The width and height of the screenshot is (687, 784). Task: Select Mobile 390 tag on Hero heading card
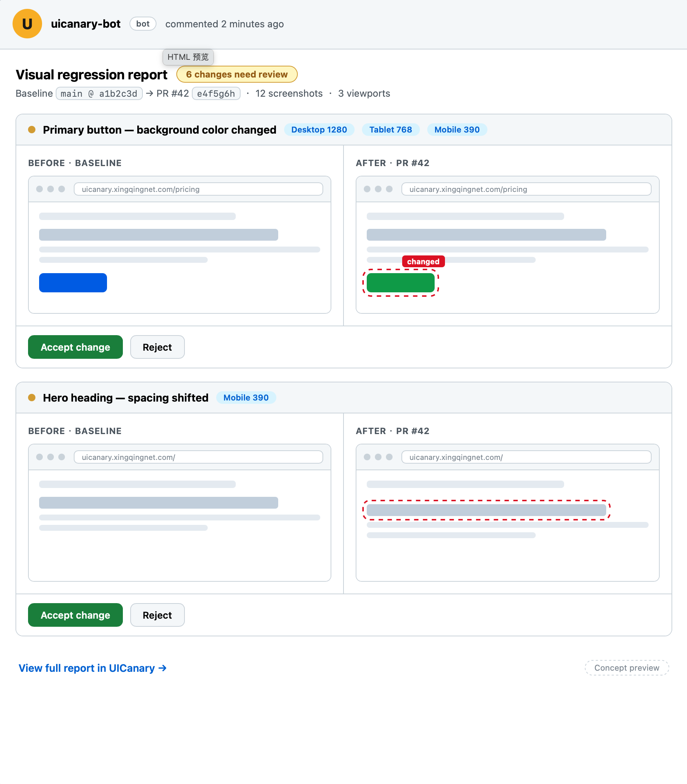click(246, 398)
